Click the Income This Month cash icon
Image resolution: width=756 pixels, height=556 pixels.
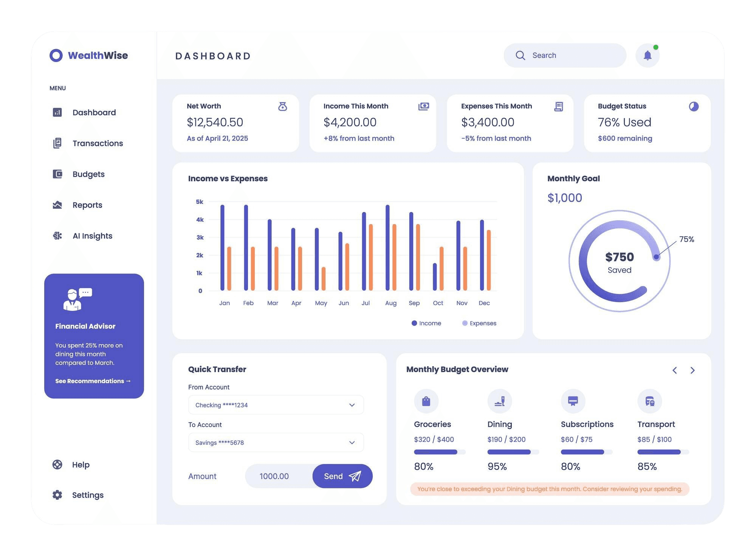(423, 106)
